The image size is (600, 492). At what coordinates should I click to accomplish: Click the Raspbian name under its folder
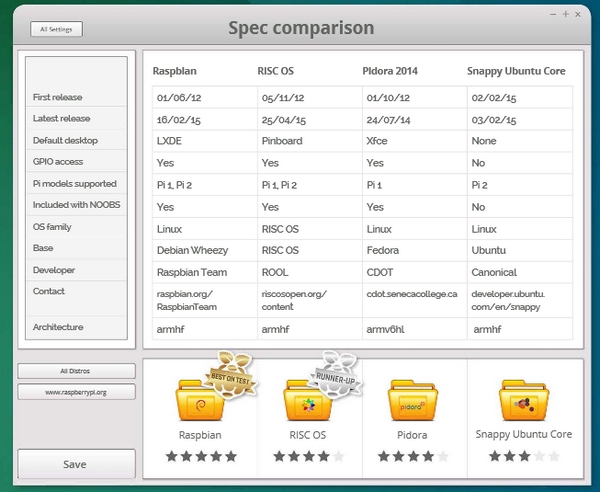coord(200,435)
